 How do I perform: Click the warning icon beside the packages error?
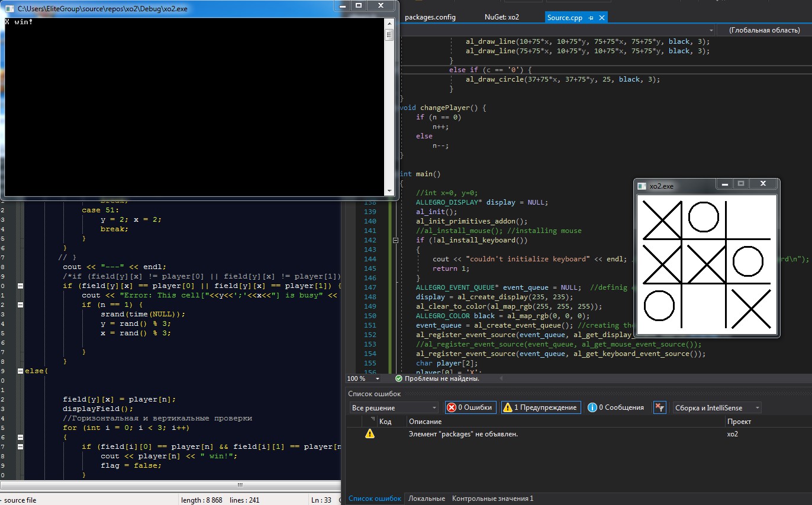click(x=370, y=434)
